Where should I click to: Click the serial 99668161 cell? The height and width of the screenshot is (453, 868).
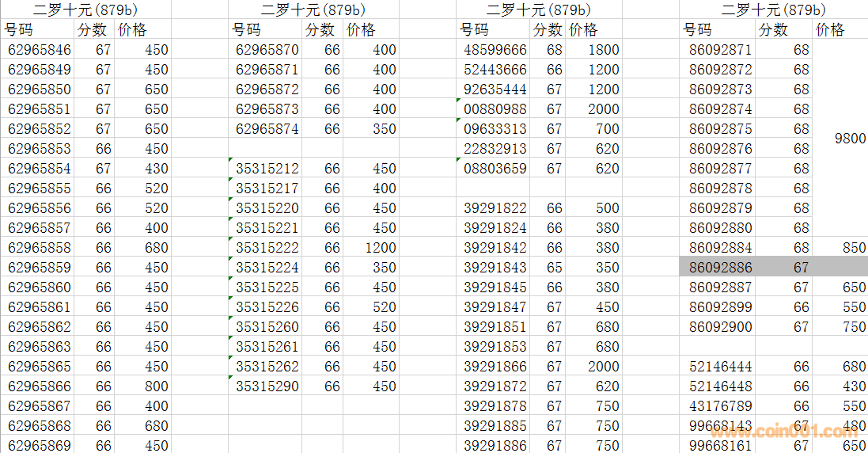pos(720,445)
